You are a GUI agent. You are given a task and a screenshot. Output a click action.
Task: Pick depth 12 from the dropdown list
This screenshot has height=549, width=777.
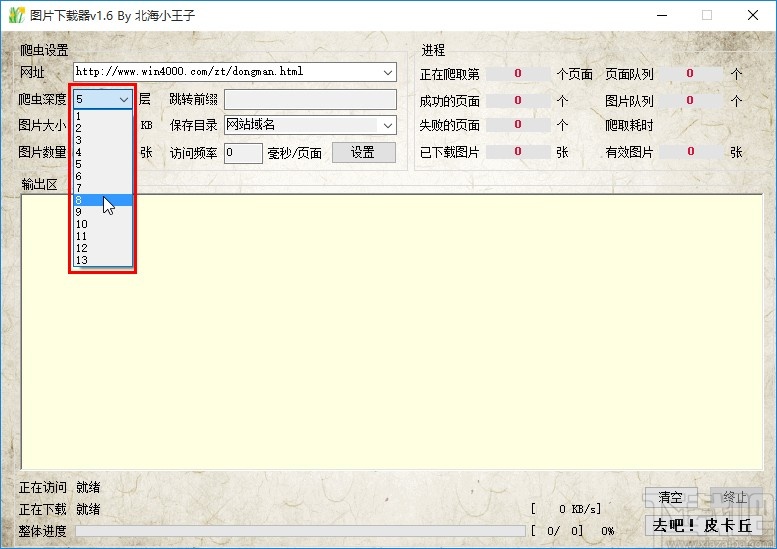pos(103,248)
